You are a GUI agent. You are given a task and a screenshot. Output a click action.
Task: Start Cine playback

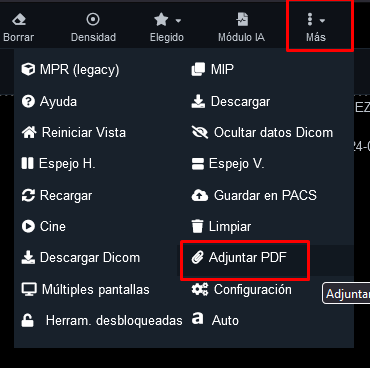(44, 226)
